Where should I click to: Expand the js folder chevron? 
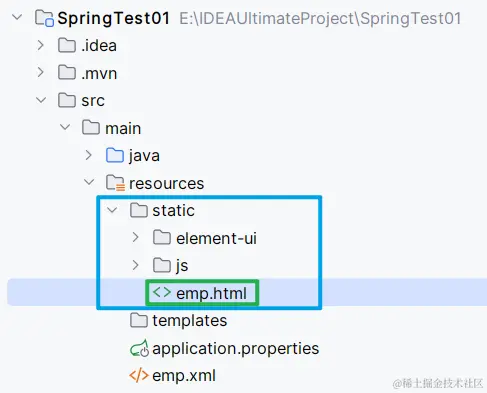tap(135, 265)
